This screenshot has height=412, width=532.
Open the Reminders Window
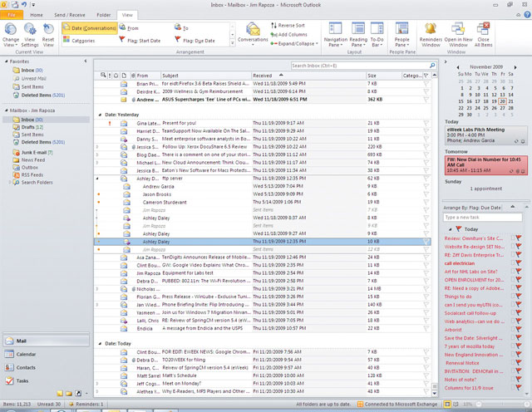(x=431, y=35)
